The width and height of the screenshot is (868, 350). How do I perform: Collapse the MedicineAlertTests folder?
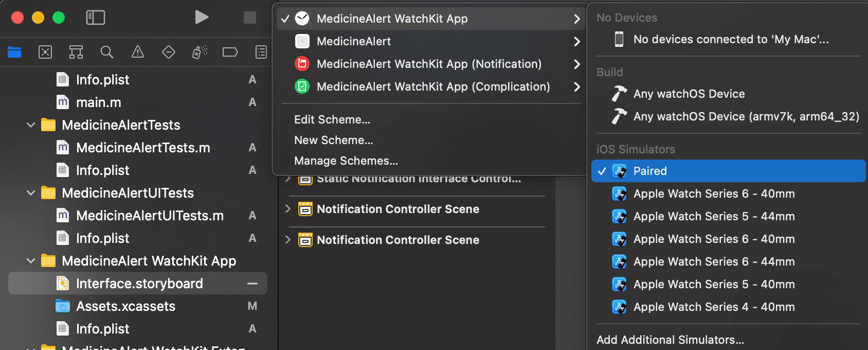click(x=31, y=125)
